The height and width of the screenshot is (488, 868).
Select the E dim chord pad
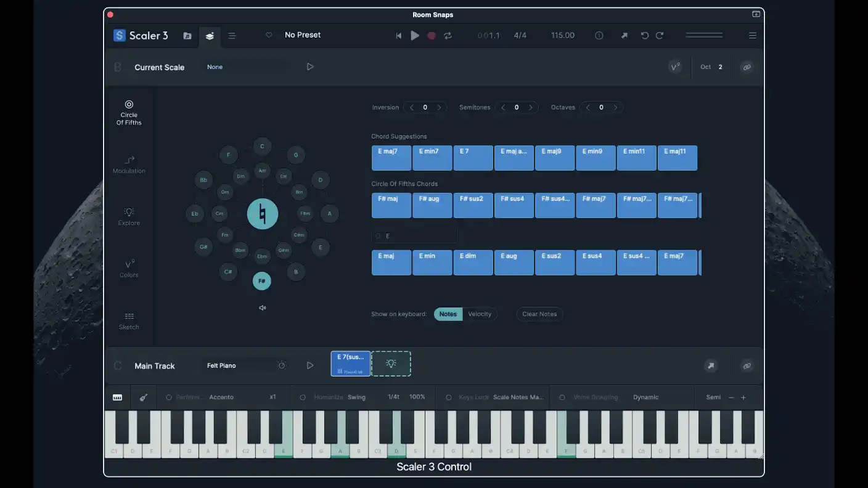(x=473, y=262)
